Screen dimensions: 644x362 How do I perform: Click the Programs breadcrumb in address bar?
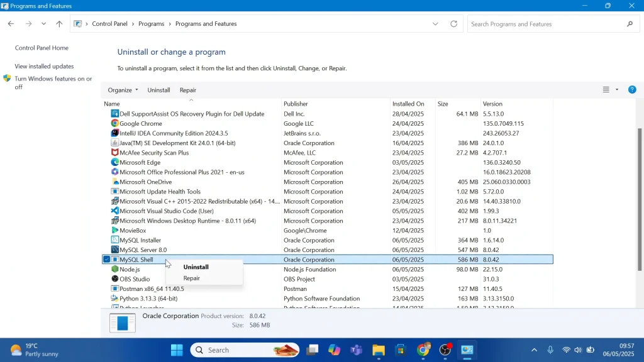[151, 24]
